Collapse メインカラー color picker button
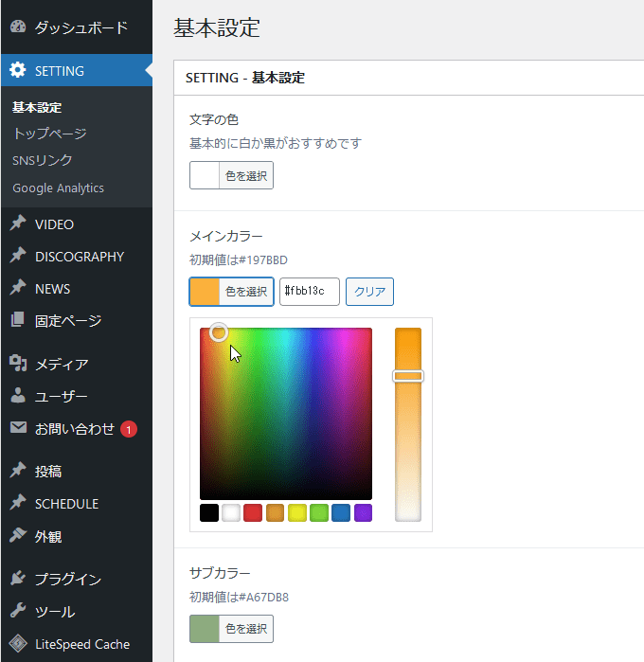This screenshot has height=662, width=644. [x=231, y=292]
